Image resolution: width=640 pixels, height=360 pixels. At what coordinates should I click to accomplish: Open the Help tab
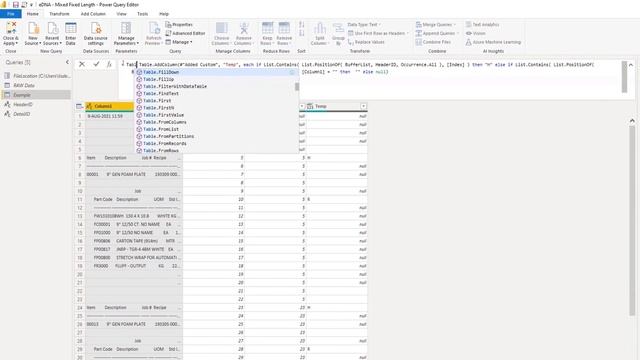pos(164,14)
